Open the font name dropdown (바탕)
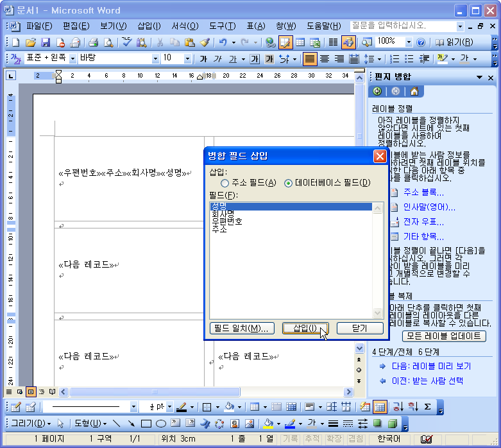Image resolution: width=501 pixels, height=448 pixels. 155,59
